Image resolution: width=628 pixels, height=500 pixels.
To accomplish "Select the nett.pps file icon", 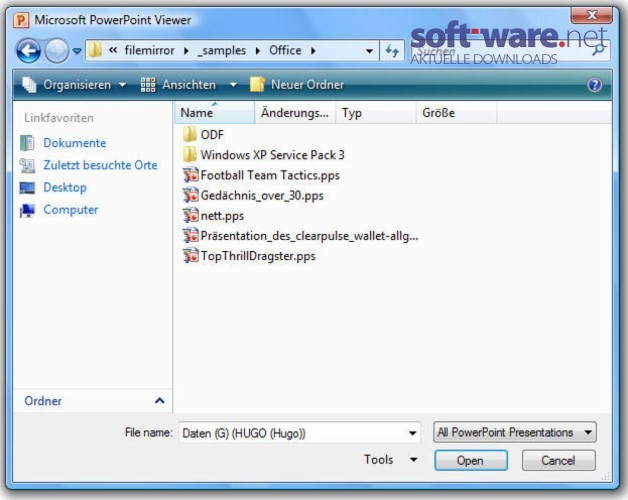I will pos(190,215).
